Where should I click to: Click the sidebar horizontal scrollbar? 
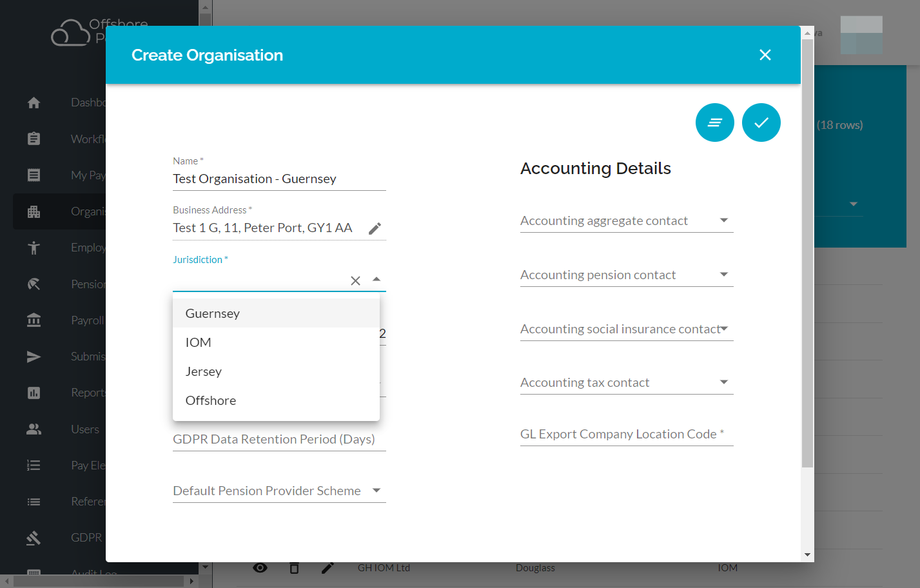click(99, 581)
